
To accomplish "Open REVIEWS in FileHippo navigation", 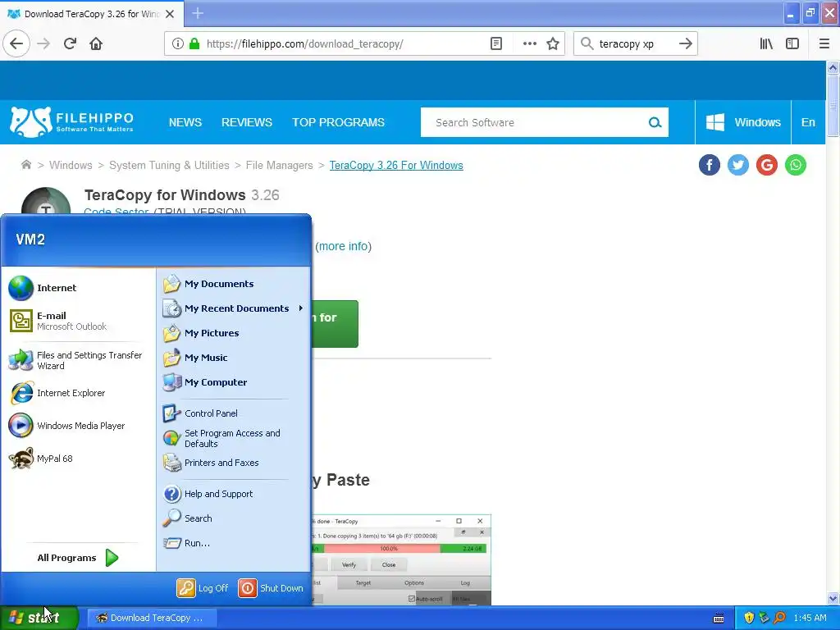I will 247,122.
